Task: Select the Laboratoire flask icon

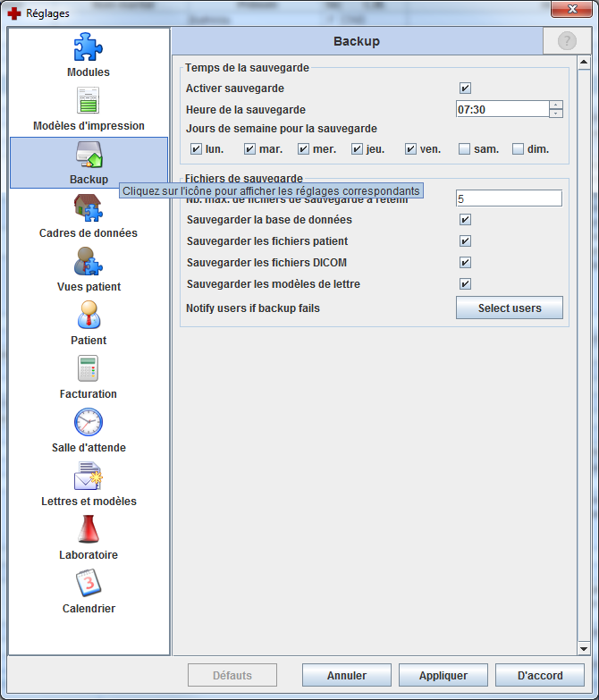Action: (89, 530)
